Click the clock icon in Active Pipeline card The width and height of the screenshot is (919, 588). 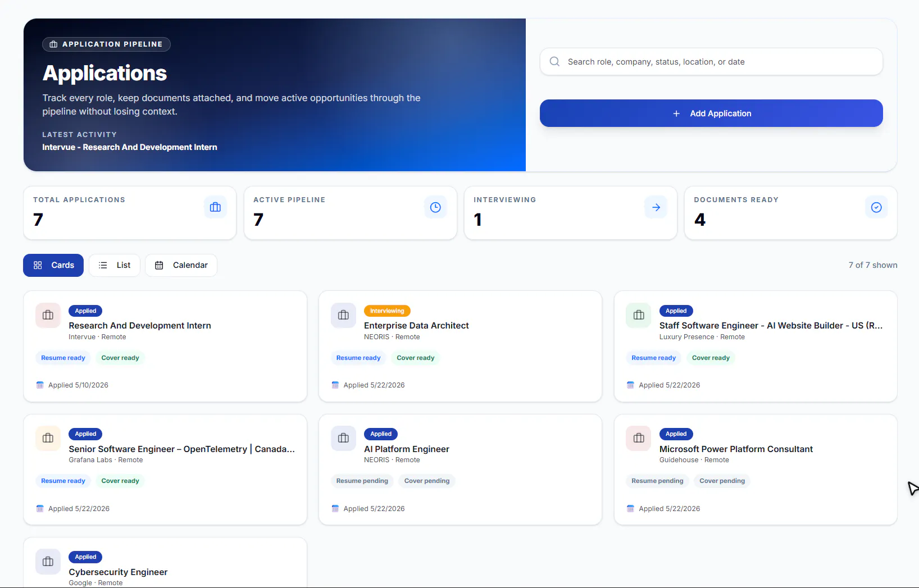point(435,207)
